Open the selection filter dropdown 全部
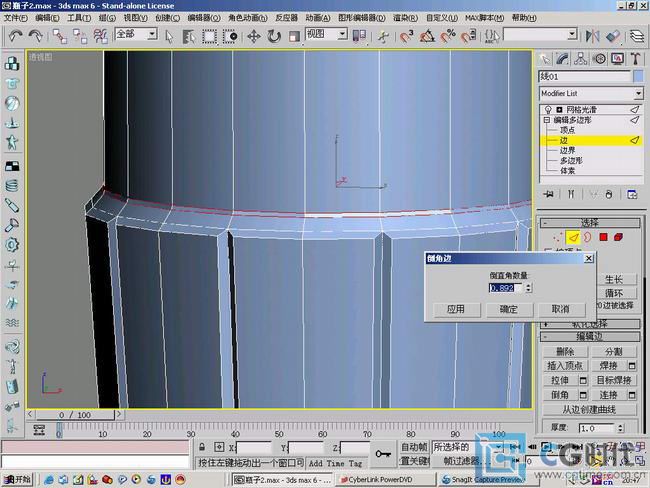Image resolution: width=650 pixels, height=488 pixels. point(136,34)
